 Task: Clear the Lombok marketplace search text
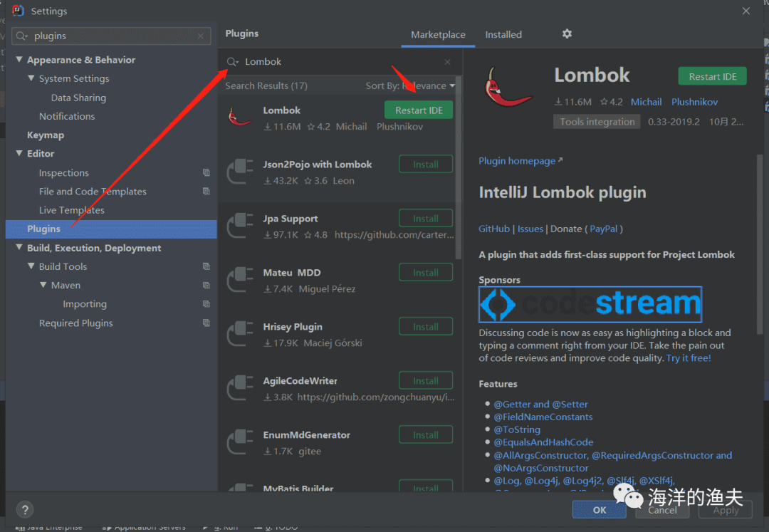click(x=447, y=62)
